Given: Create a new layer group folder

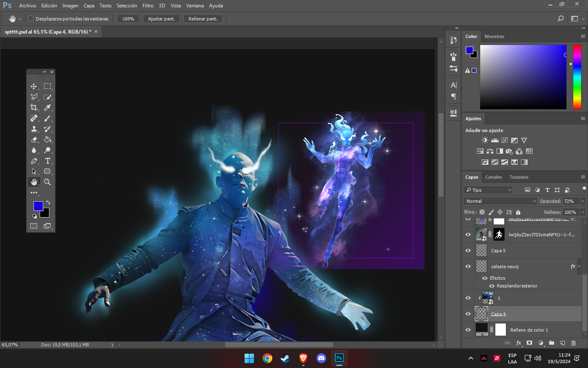Looking at the screenshot, I should (552, 343).
